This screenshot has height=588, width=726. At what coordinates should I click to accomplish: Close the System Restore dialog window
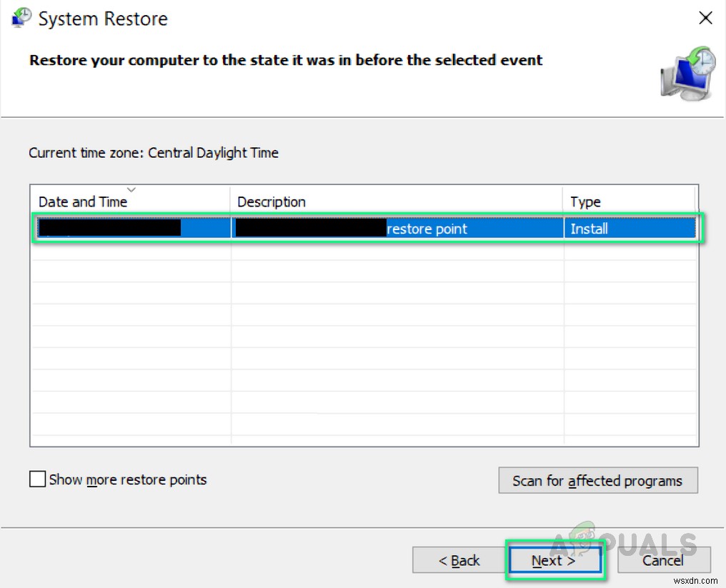[705, 18]
